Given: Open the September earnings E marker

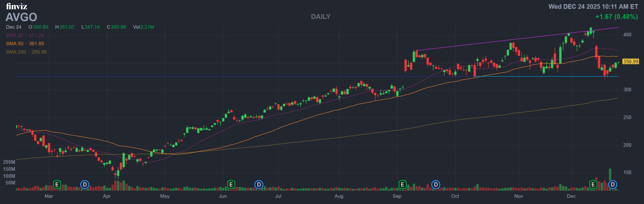Looking at the screenshot, I should click(402, 185).
